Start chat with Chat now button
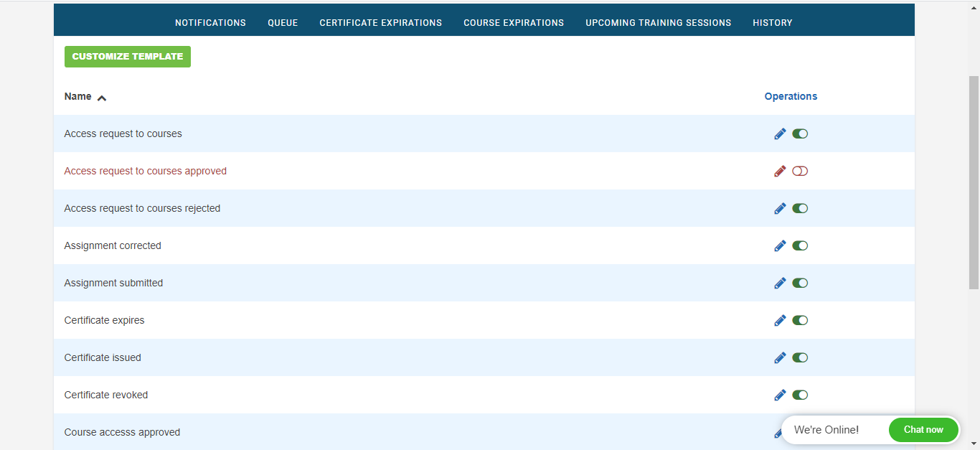The height and width of the screenshot is (450, 980). [x=923, y=430]
